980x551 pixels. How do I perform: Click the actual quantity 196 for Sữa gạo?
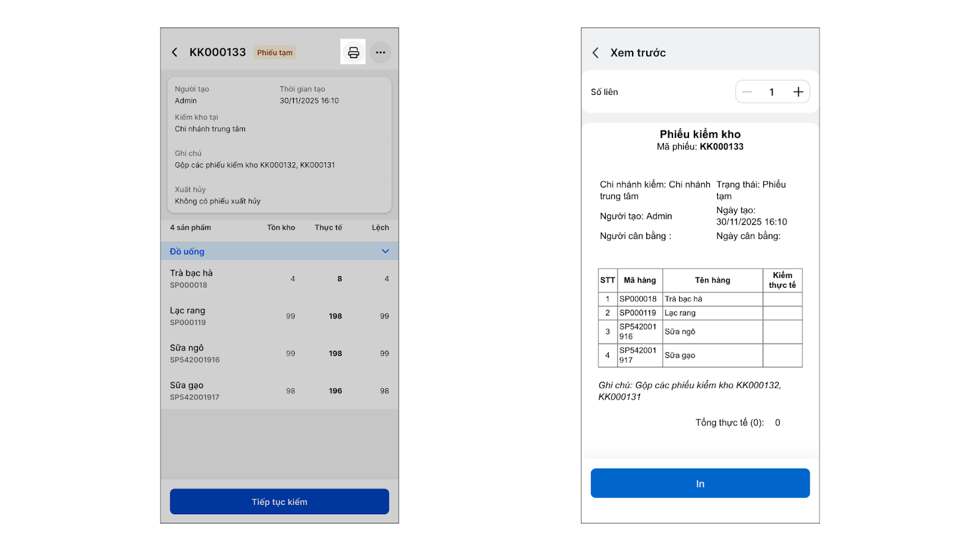click(x=336, y=391)
